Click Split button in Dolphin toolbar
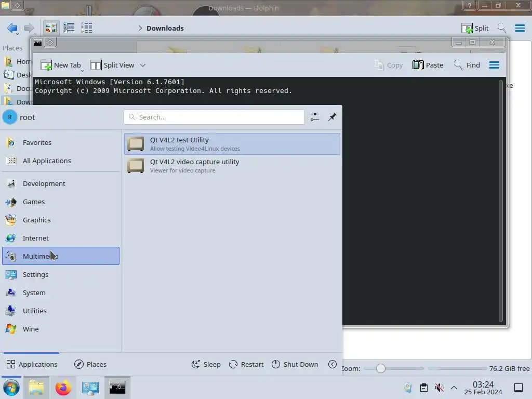 pos(475,28)
